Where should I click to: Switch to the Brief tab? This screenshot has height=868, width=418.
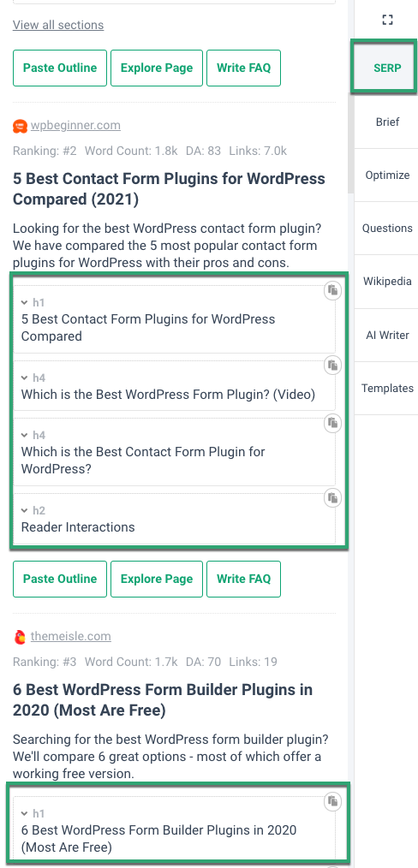[387, 122]
